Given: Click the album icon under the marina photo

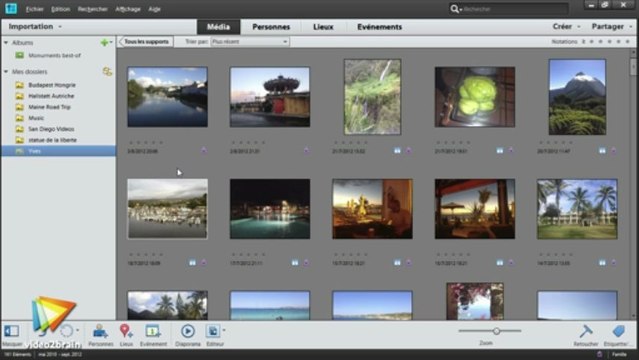Looking at the screenshot, I should click(192, 263).
